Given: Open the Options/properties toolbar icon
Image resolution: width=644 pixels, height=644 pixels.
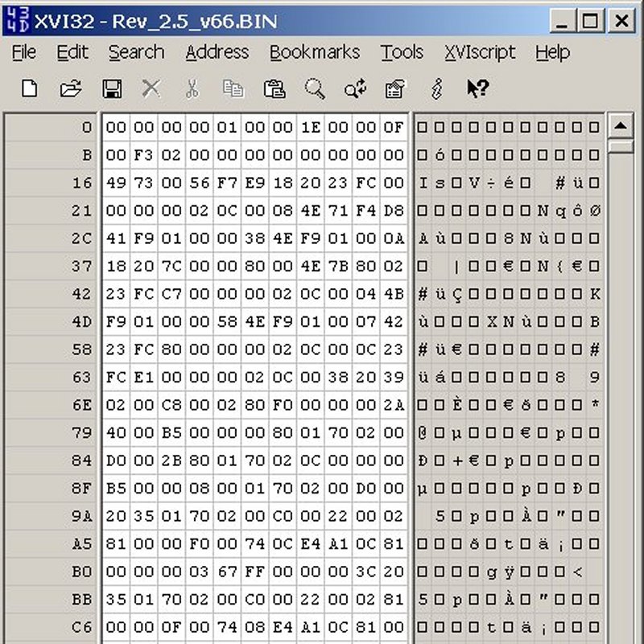Looking at the screenshot, I should tap(395, 89).
